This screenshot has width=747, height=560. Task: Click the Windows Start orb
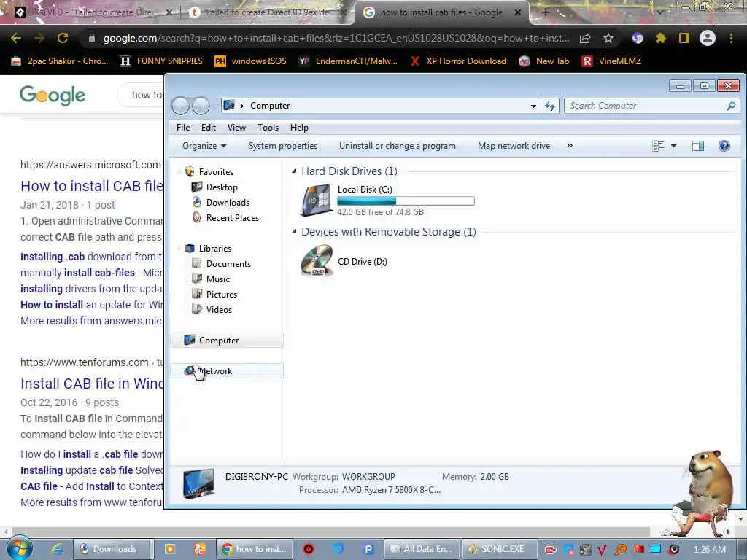tap(19, 548)
